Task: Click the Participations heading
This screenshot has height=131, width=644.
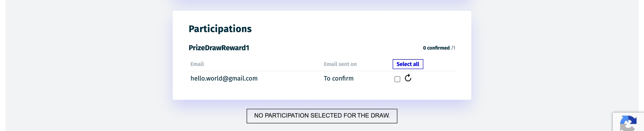Action: click(x=220, y=29)
